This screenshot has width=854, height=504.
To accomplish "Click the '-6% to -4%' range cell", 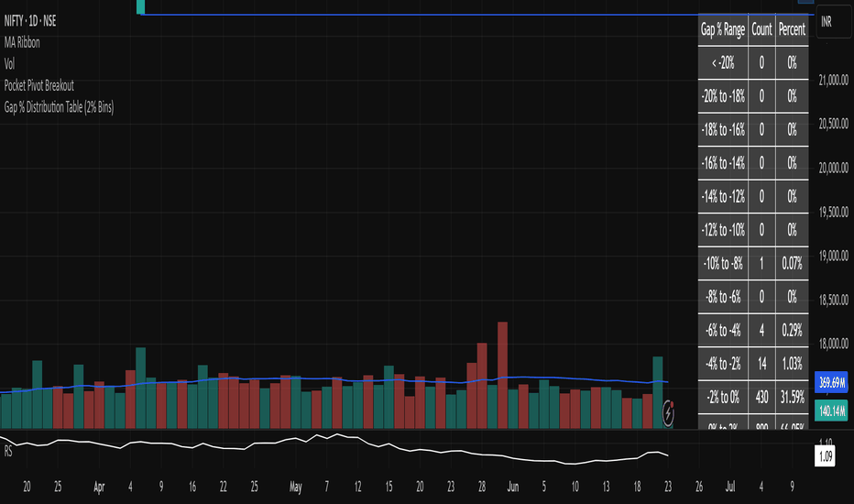I will coord(723,330).
